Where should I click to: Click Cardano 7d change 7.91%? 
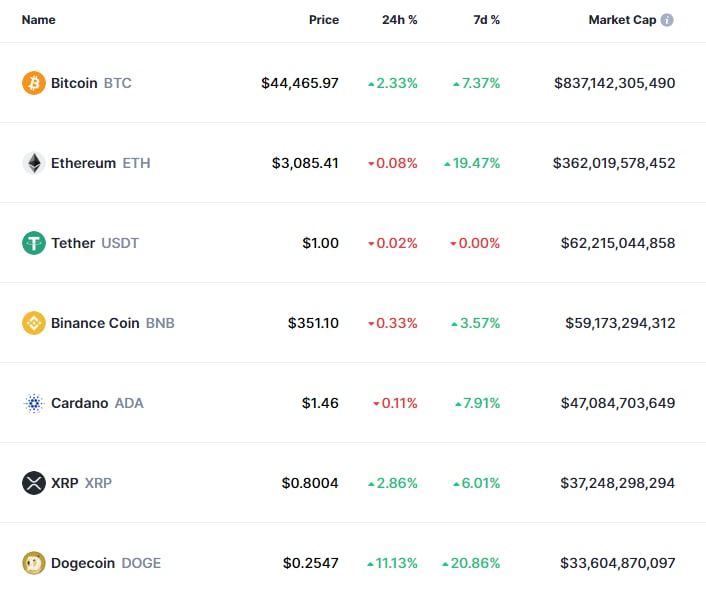478,403
